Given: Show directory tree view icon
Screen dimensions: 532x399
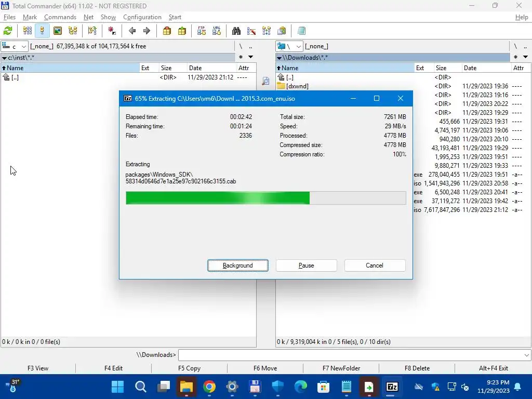Looking at the screenshot, I should click(73, 31).
